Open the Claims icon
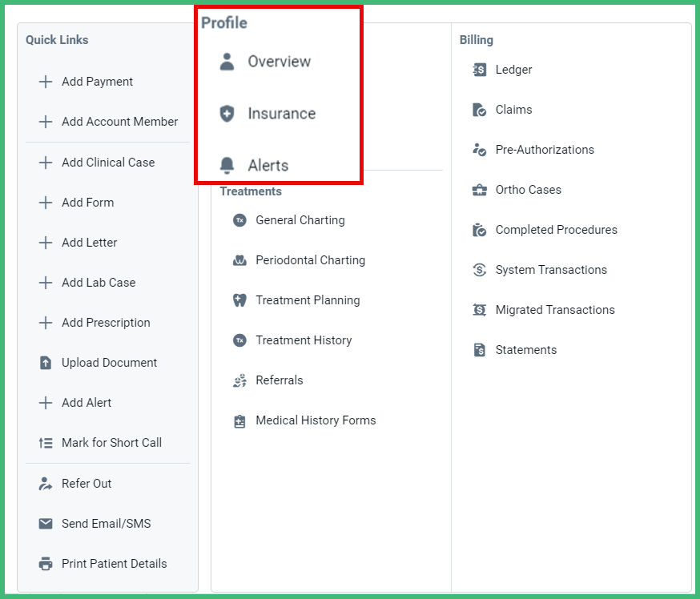This screenshot has width=700, height=599. point(477,110)
